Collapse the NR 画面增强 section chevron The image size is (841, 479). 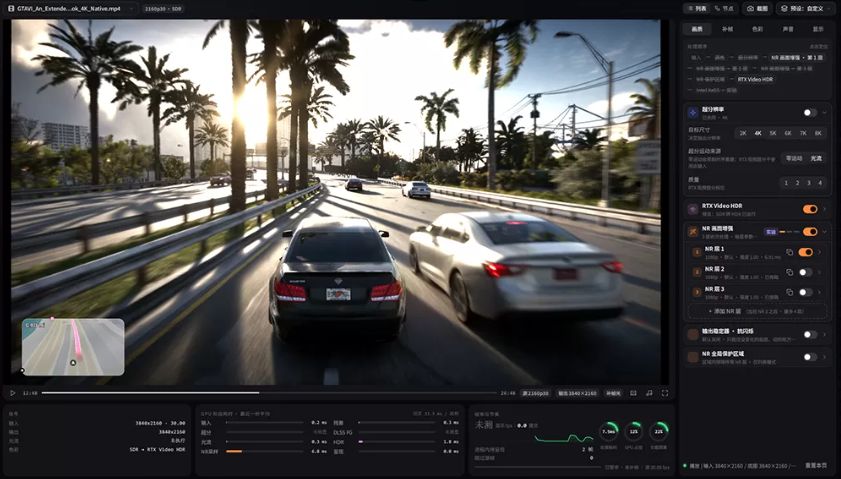click(824, 232)
